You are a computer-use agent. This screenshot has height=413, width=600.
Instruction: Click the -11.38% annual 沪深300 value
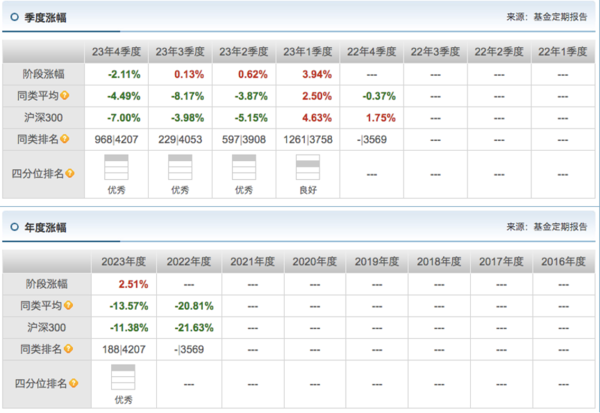[x=129, y=328]
